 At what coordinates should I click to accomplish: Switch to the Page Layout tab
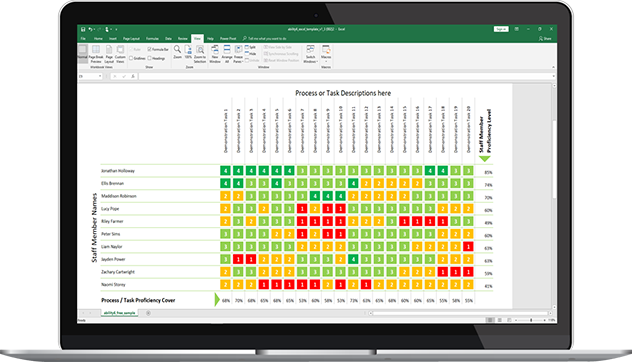coord(131,39)
